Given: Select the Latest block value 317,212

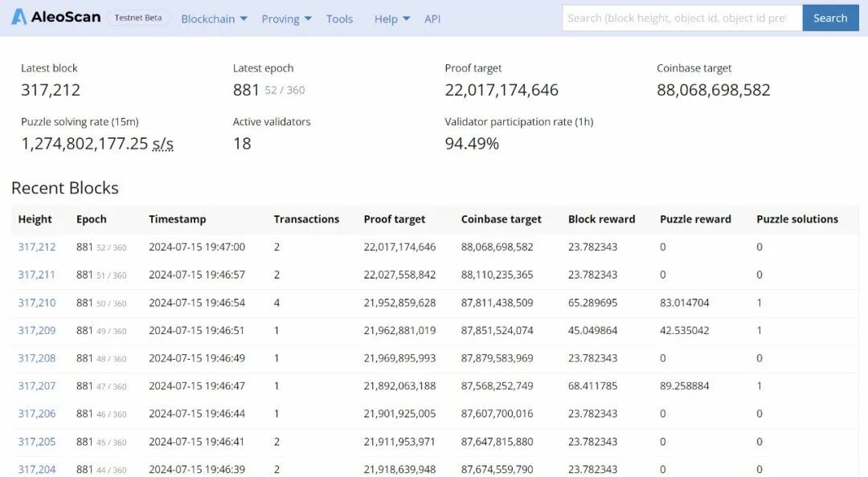Looking at the screenshot, I should pyautogui.click(x=51, y=90).
